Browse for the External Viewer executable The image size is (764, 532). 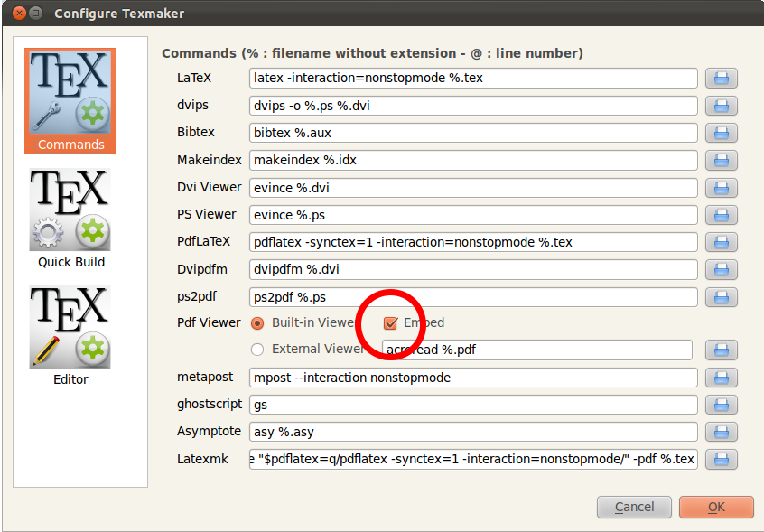(721, 350)
